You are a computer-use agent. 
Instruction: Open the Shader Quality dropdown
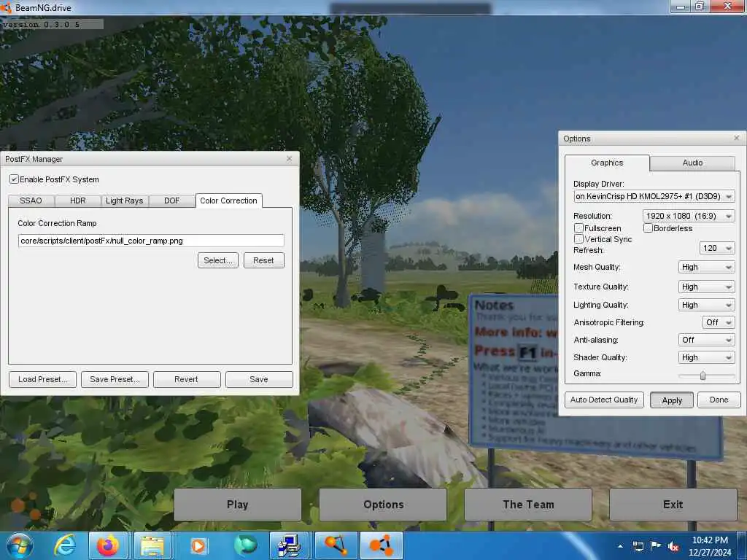[706, 357]
